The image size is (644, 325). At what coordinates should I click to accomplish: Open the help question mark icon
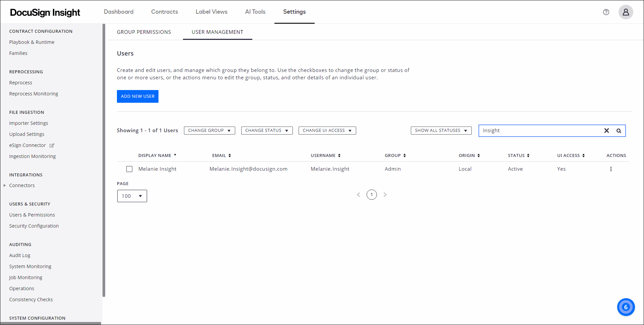pyautogui.click(x=606, y=12)
